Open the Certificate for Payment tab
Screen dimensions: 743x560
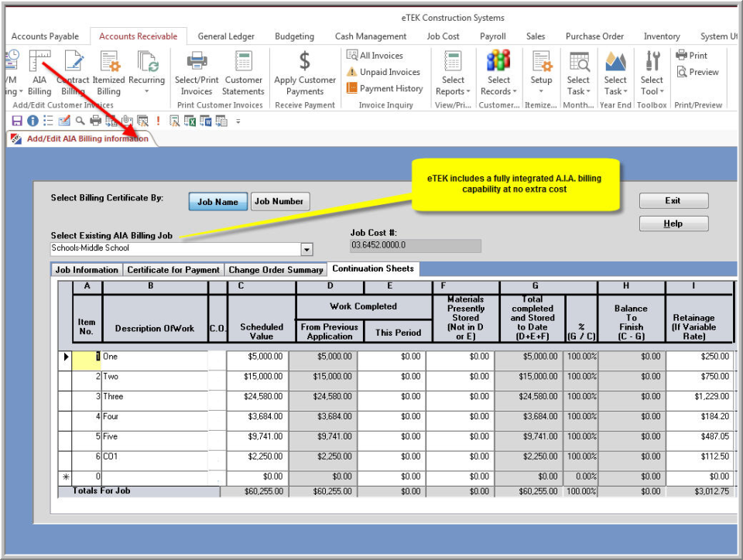[x=173, y=270]
